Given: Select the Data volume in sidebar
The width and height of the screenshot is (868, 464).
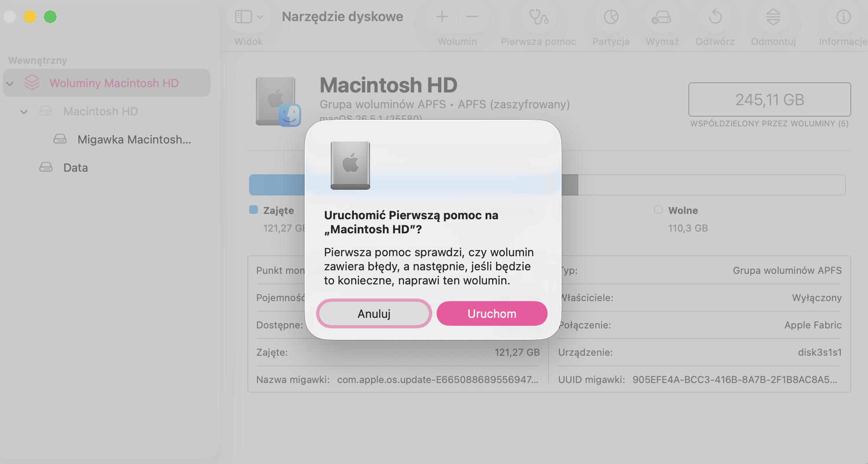Looking at the screenshot, I should pyautogui.click(x=76, y=168).
